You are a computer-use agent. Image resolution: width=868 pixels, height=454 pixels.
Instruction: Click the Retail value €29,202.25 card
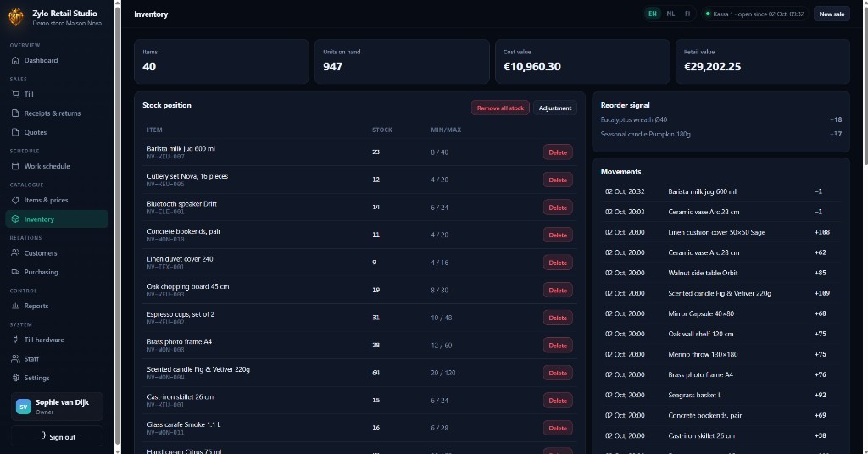point(763,61)
